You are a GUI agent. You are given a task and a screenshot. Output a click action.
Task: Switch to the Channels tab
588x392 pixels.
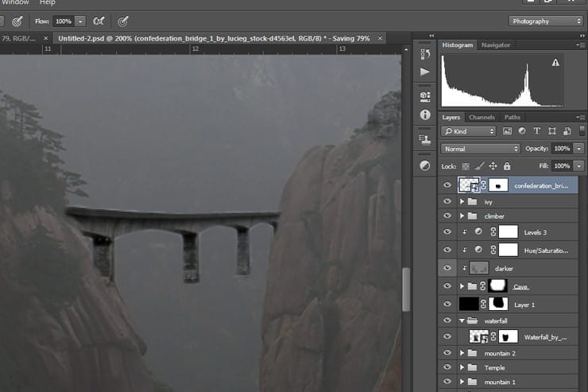(x=482, y=118)
